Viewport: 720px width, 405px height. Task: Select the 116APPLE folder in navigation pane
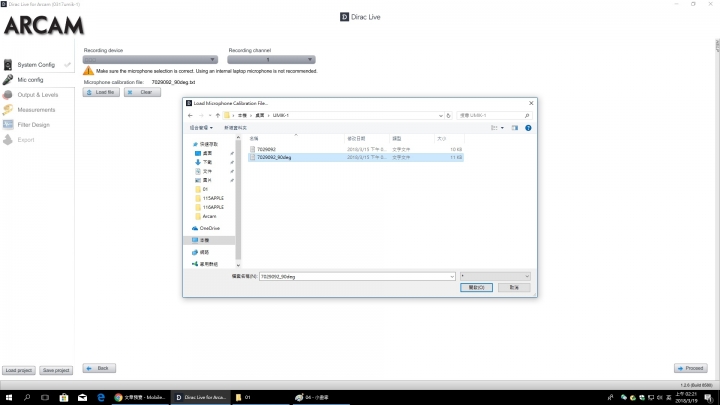tap(213, 207)
